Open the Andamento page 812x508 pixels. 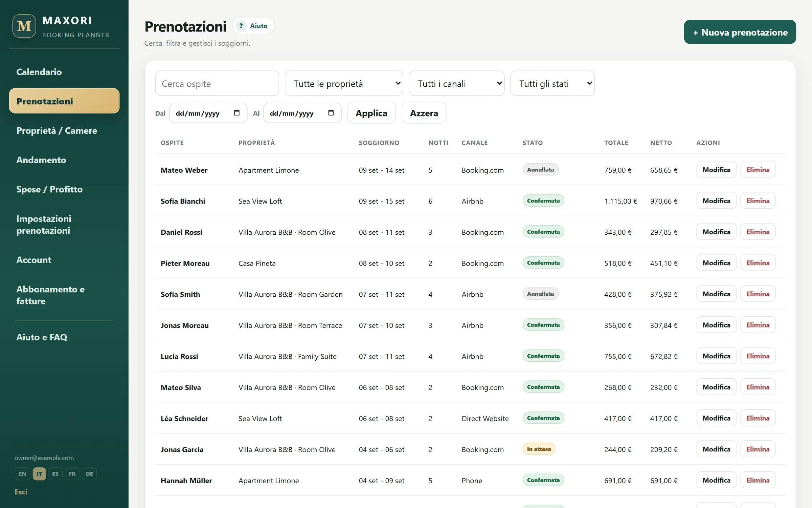tap(64, 160)
